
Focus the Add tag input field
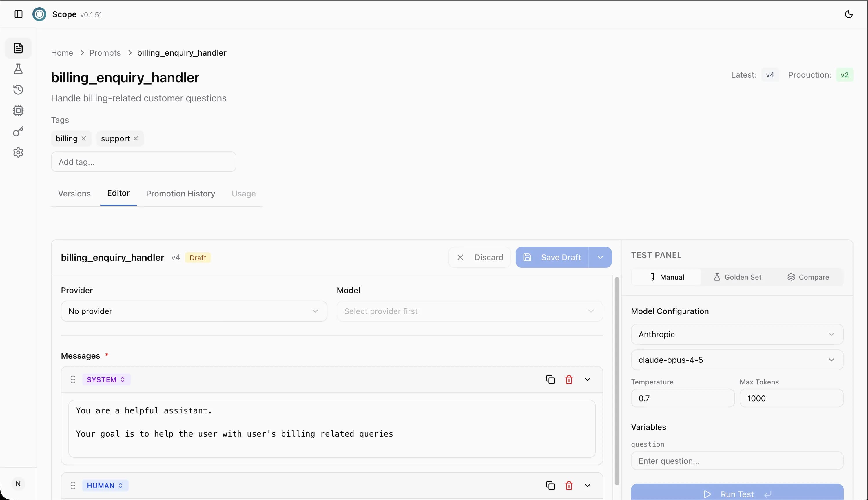pyautogui.click(x=143, y=162)
